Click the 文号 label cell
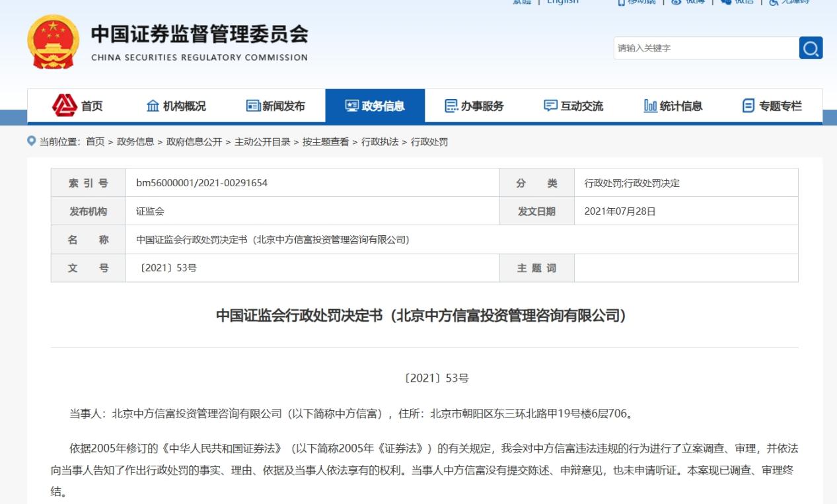 click(x=89, y=268)
